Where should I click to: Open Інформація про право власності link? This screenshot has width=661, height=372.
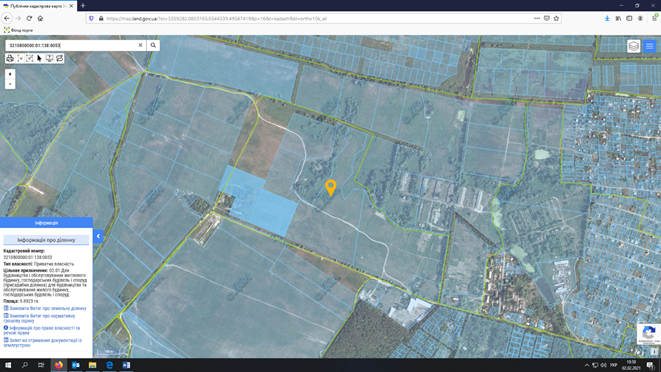(42, 330)
